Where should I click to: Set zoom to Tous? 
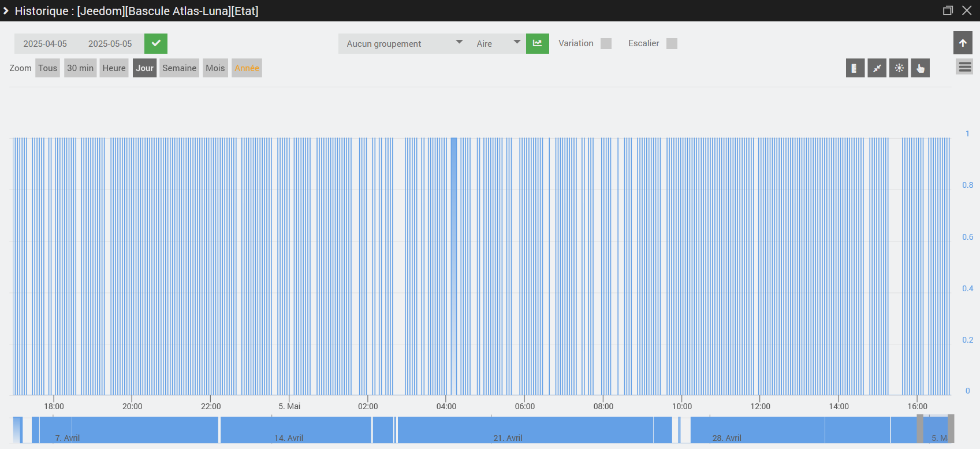click(47, 68)
